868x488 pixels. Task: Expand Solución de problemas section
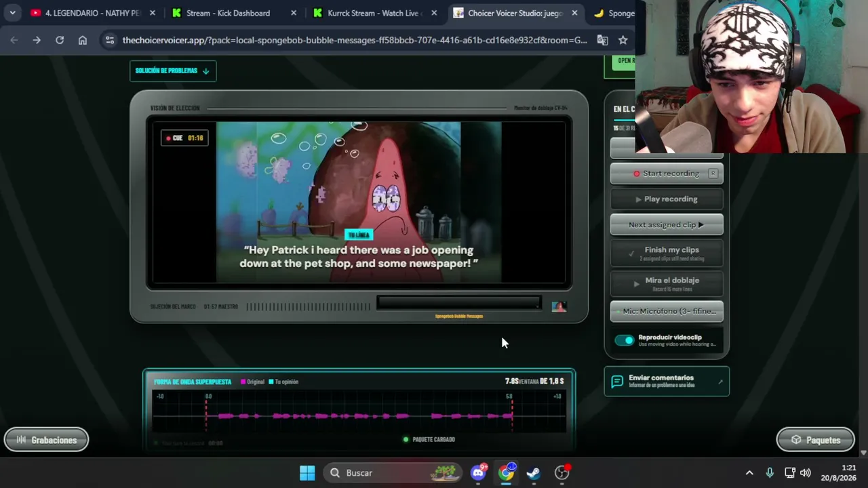point(173,70)
